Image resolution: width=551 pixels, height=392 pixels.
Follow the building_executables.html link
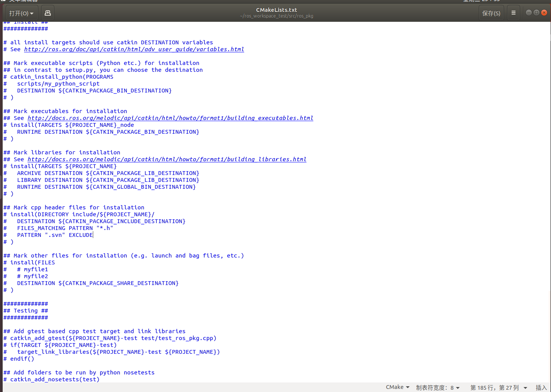[x=170, y=118]
